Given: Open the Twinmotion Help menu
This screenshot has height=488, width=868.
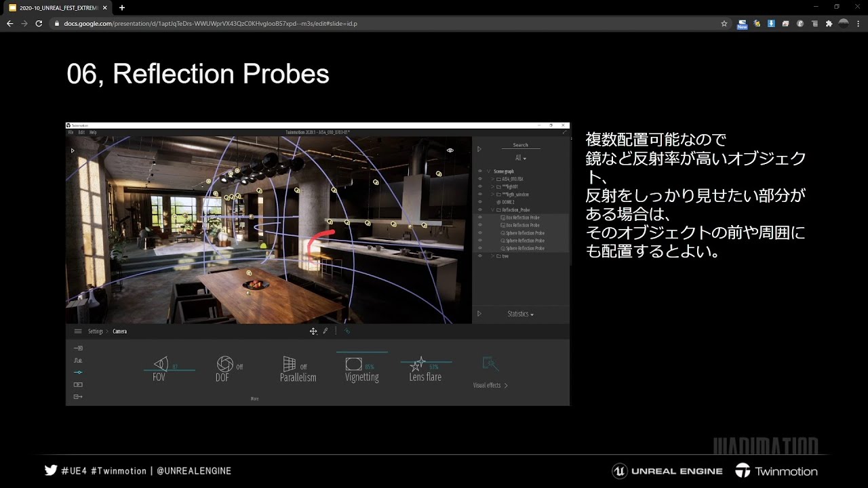Looking at the screenshot, I should (x=93, y=132).
